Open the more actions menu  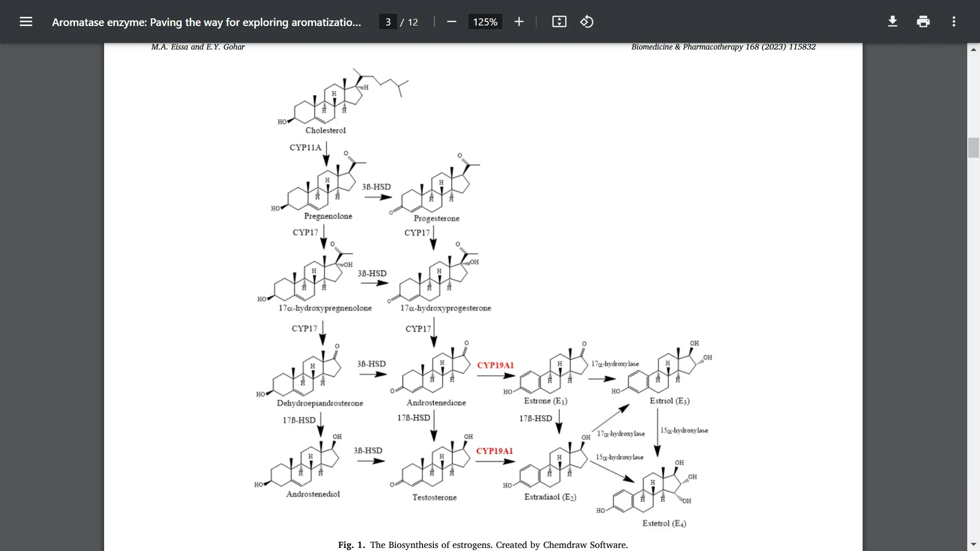(954, 21)
